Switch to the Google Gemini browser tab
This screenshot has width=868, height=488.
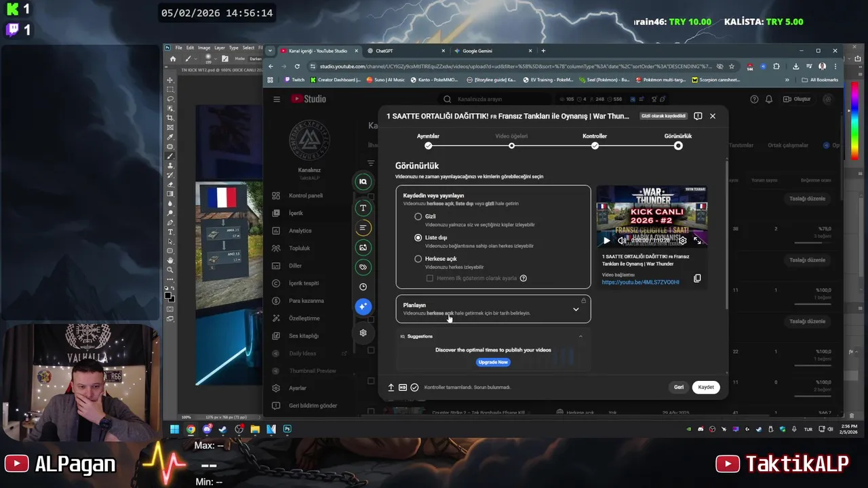pos(493,51)
